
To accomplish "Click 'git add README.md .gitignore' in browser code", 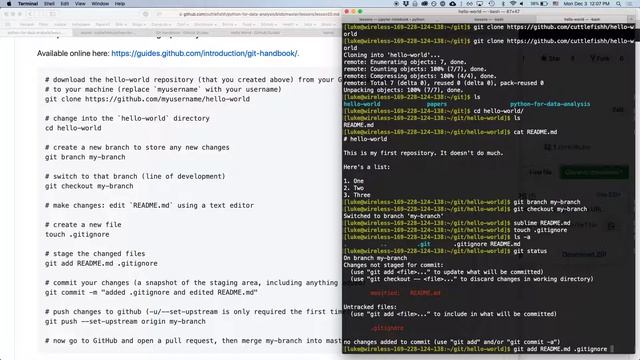I will [x=101, y=263].
